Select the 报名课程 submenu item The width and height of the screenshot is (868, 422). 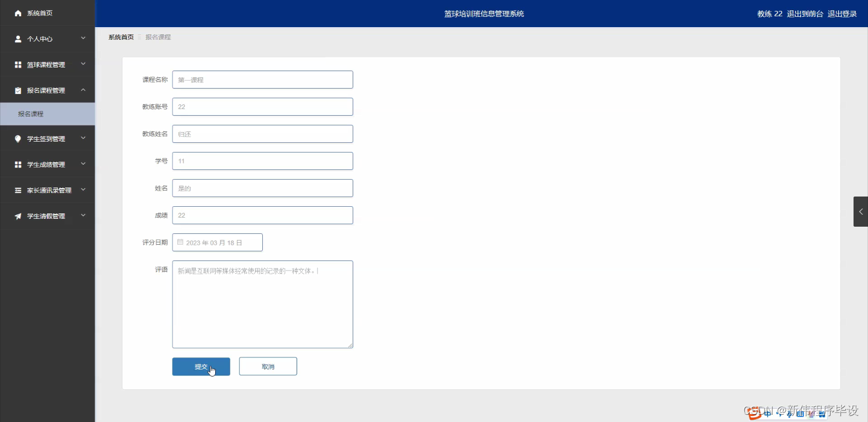coord(48,114)
